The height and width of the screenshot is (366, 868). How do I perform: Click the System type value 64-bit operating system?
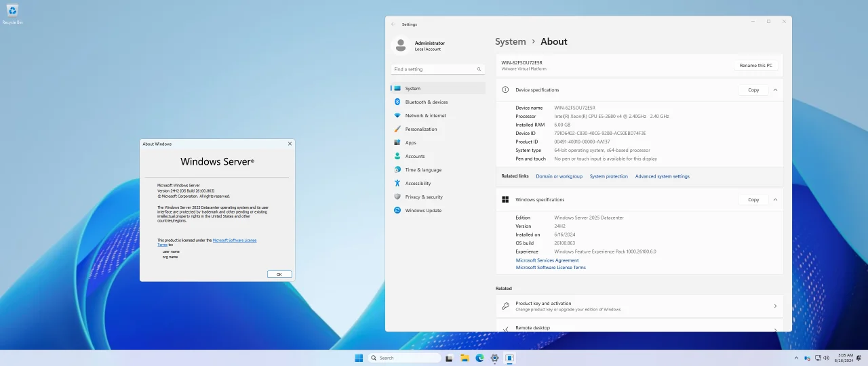point(602,150)
